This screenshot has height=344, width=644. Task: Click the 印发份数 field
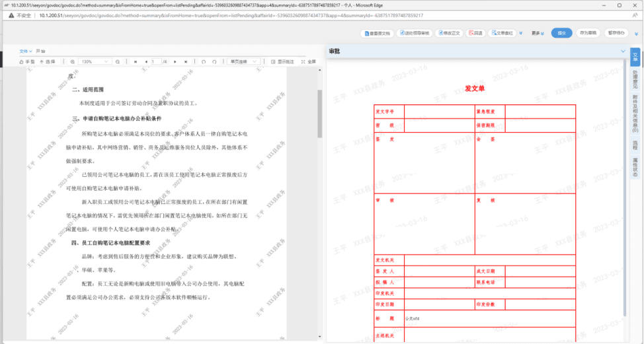pos(540,304)
